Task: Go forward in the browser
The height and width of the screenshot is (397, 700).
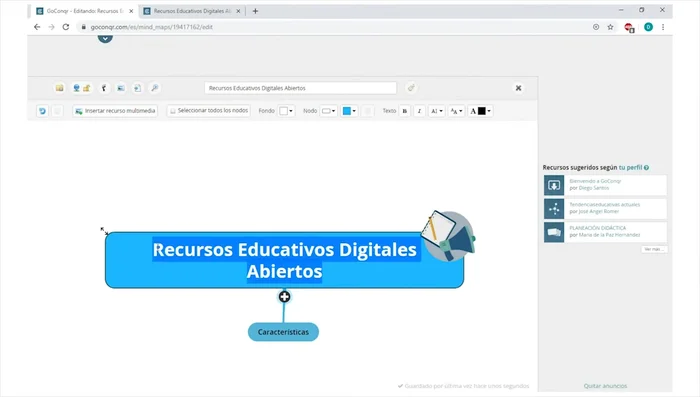Action: [x=51, y=27]
